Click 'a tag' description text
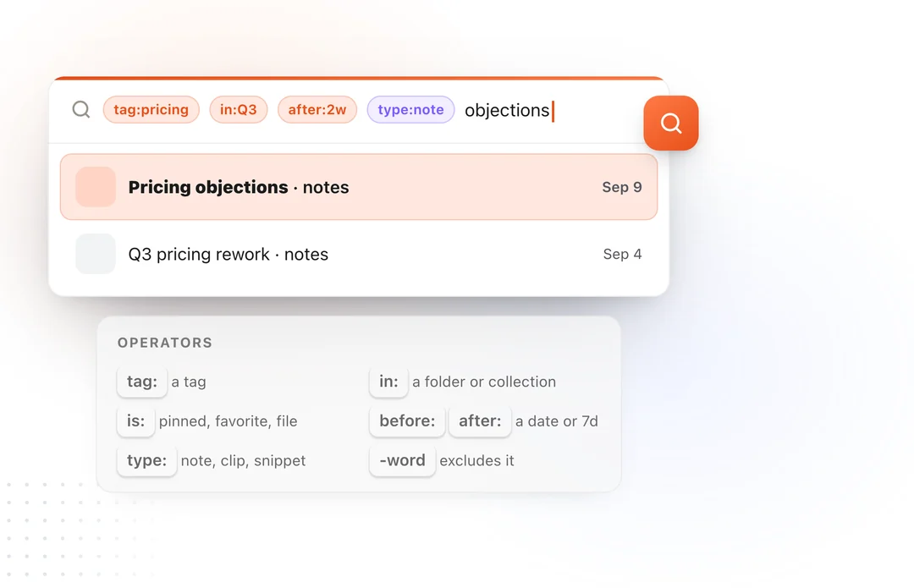 (189, 382)
